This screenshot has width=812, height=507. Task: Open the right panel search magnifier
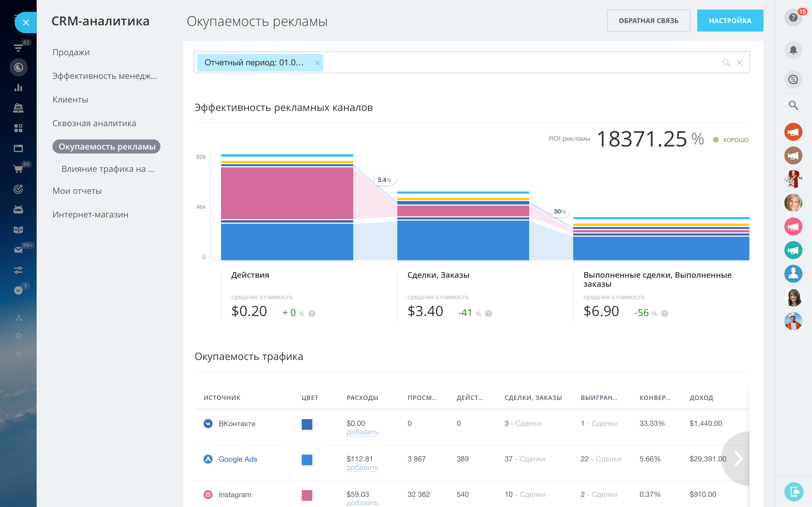click(x=793, y=105)
